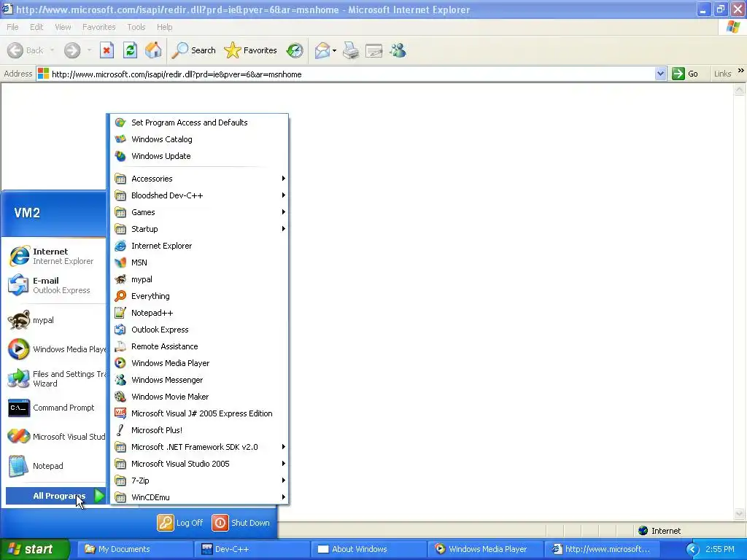Expand Microsoft Visual Studio 2005 folder

click(x=199, y=463)
